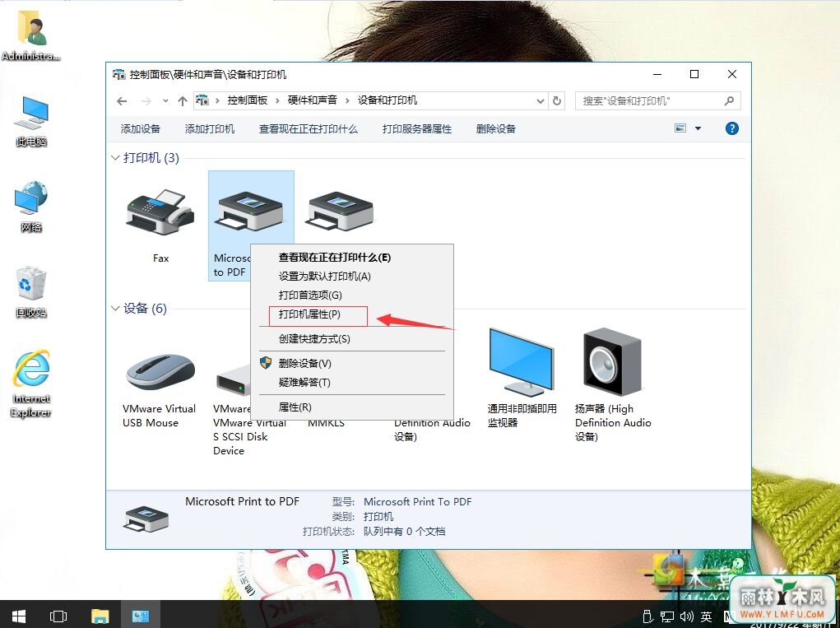840x628 pixels.
Task: Collapse the Printers (3) group
Action: (x=114, y=158)
